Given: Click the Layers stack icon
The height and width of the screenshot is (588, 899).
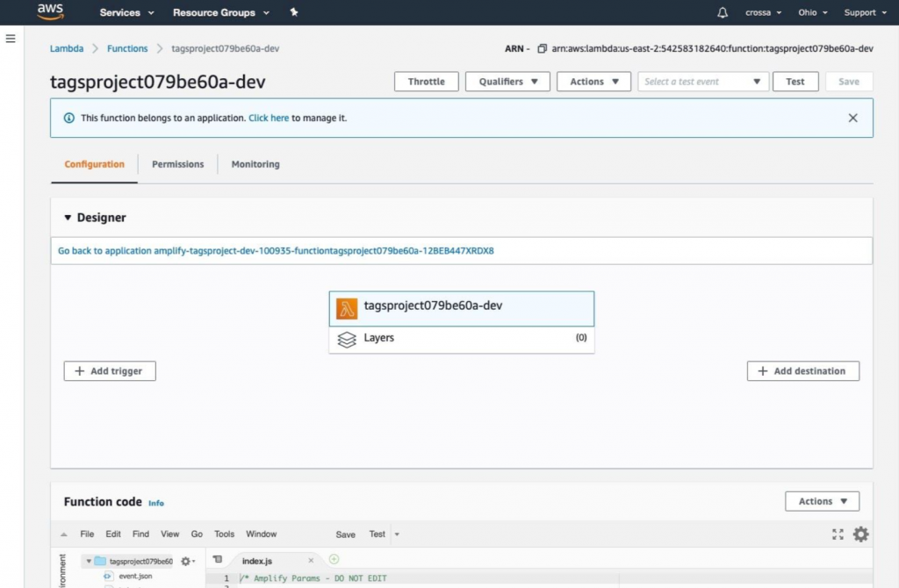Looking at the screenshot, I should (x=346, y=340).
